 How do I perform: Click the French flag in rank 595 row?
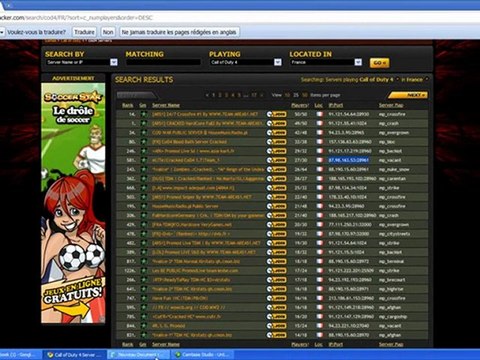pyautogui.click(x=320, y=307)
